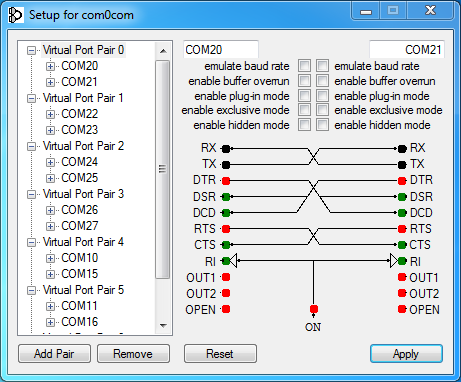The height and width of the screenshot is (382, 461).
Task: Click the COM21 CTS green pin
Action: click(x=402, y=245)
